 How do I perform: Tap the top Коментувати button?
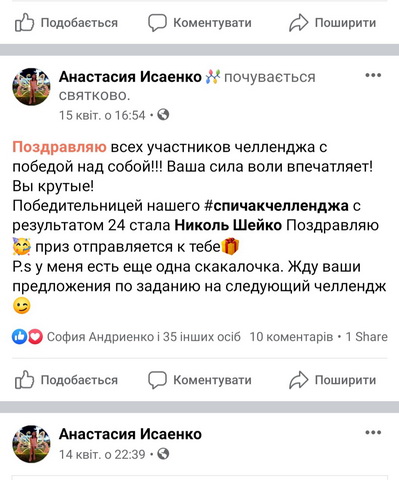point(200,23)
